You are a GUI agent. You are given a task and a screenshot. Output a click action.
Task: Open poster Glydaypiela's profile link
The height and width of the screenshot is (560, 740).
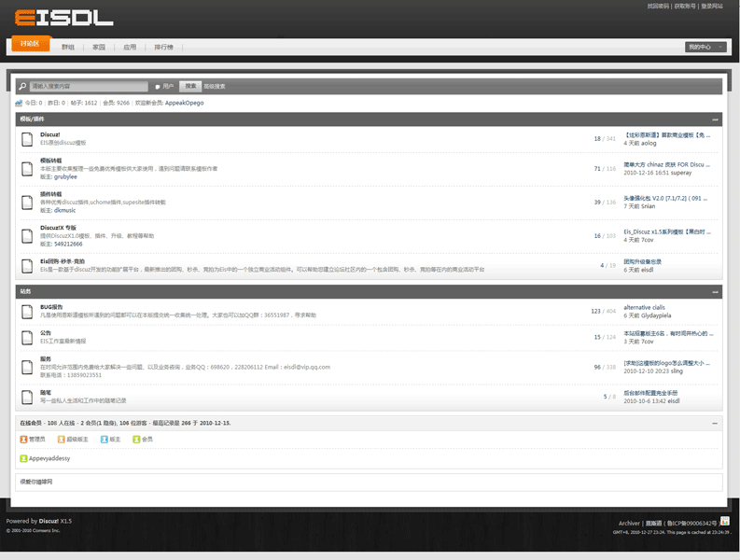click(656, 315)
